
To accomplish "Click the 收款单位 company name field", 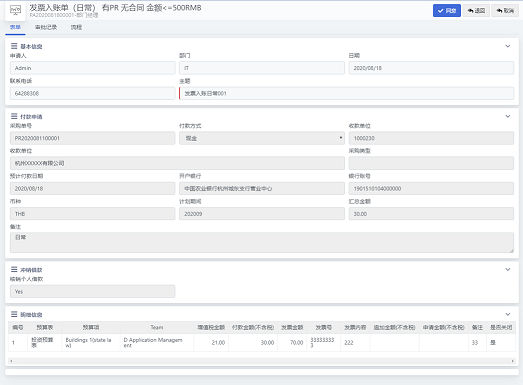I will point(177,163).
